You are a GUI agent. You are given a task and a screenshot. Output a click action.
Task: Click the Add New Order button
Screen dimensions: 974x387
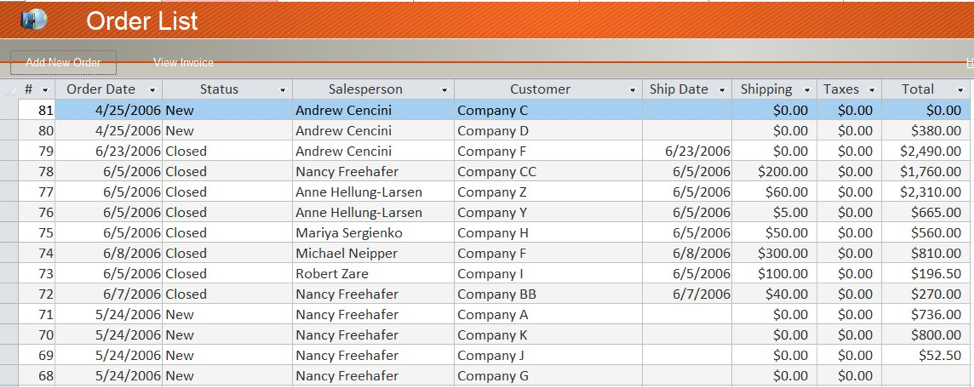pos(63,62)
